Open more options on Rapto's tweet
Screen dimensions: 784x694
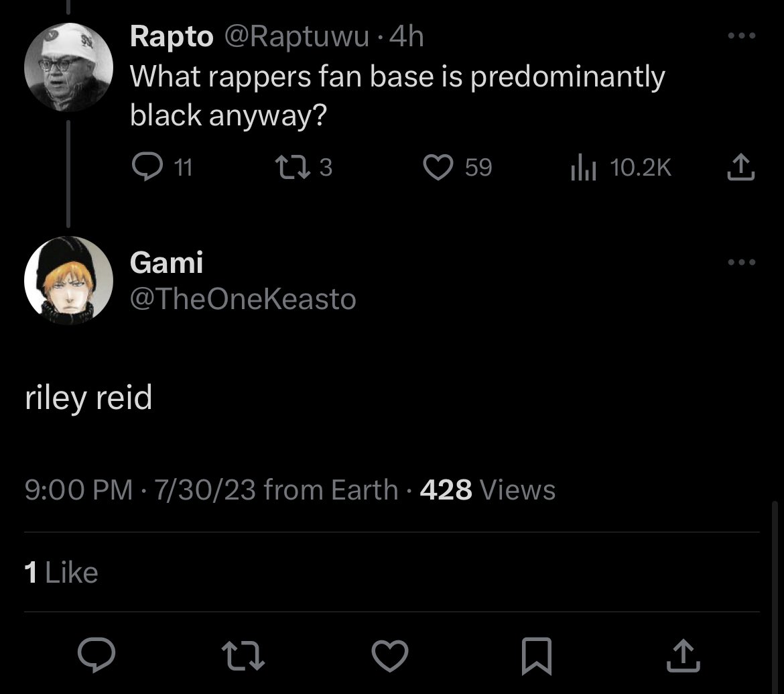(x=742, y=36)
